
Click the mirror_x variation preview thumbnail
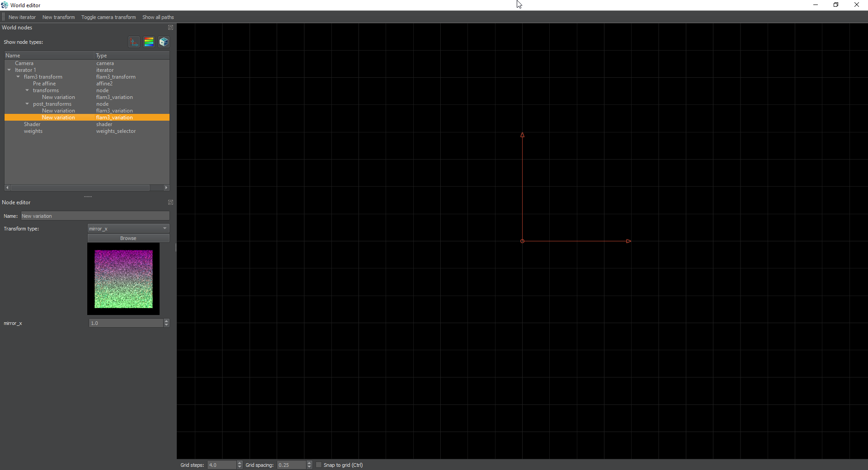pos(123,279)
